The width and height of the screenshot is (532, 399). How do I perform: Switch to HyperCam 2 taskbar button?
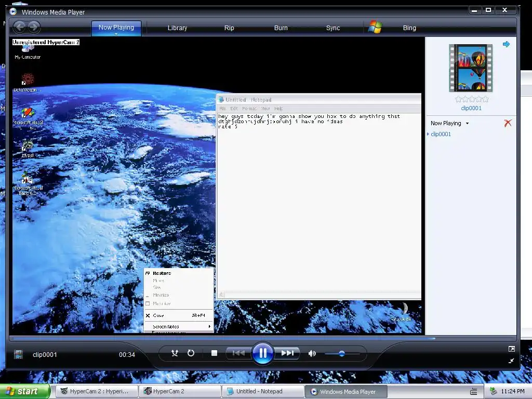(x=180, y=392)
